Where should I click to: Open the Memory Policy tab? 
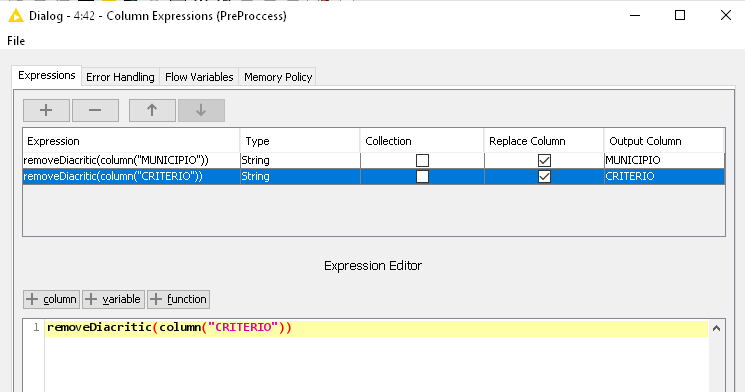[x=278, y=77]
